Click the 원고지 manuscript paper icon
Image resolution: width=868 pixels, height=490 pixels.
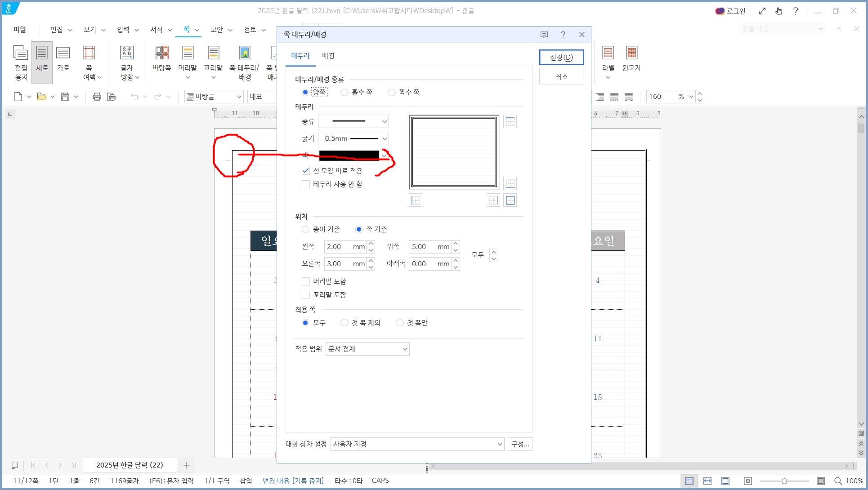point(631,58)
